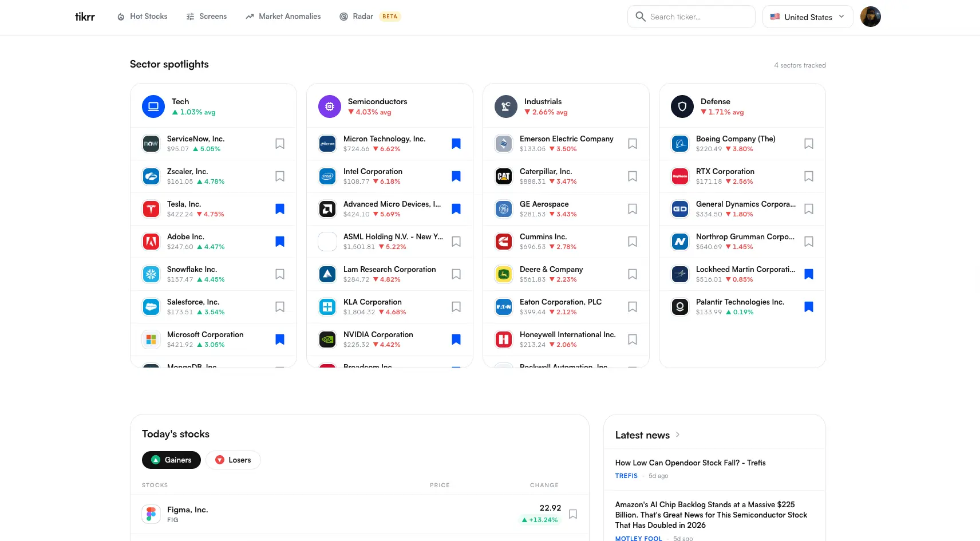Open the Defense shield sector icon
The width and height of the screenshot is (980, 541).
coord(682,106)
